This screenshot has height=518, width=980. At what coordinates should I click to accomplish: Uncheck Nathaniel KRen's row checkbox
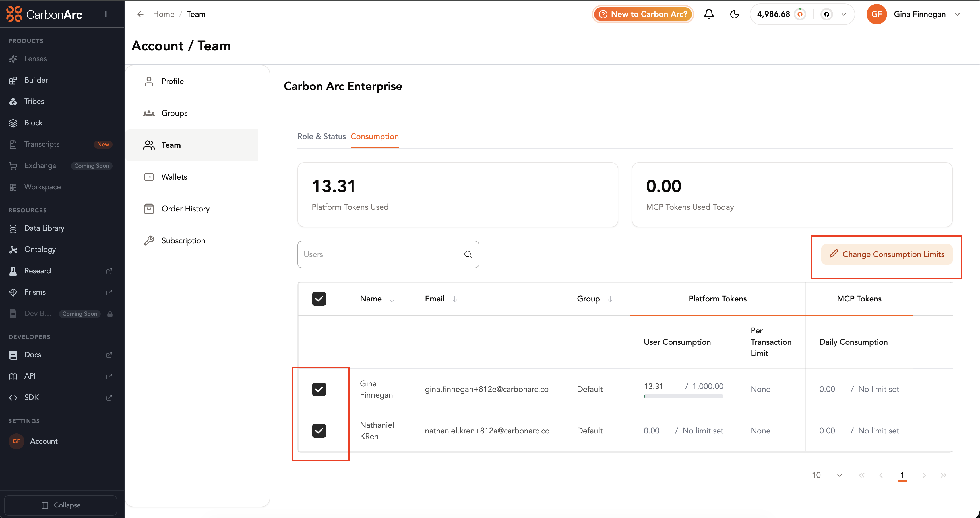319,431
